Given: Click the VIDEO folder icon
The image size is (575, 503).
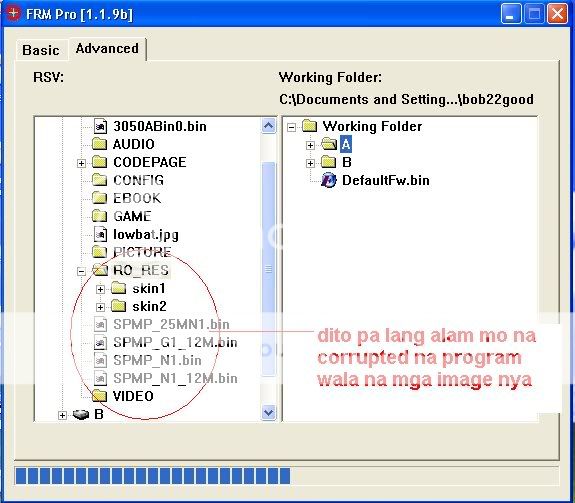Looking at the screenshot, I should point(99,396).
